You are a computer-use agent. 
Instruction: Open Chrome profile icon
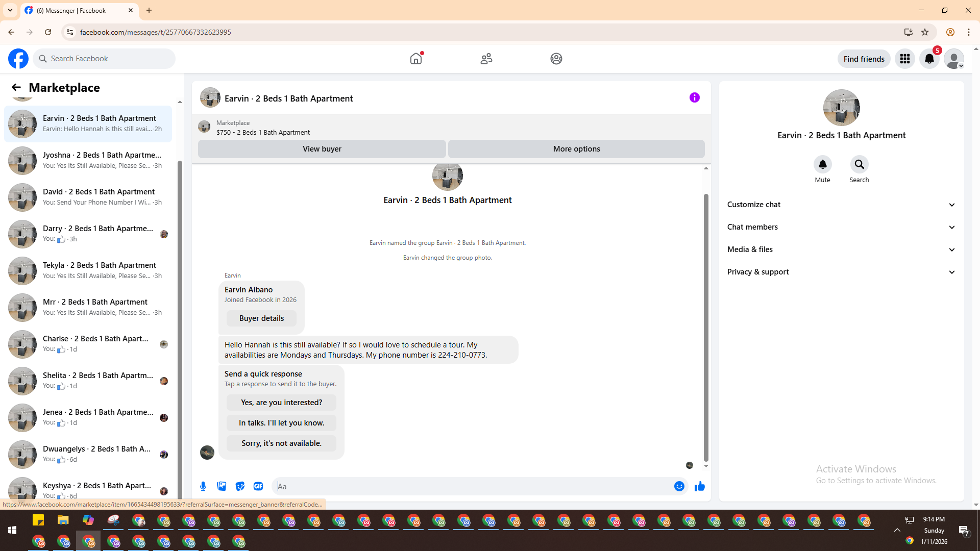(x=950, y=32)
